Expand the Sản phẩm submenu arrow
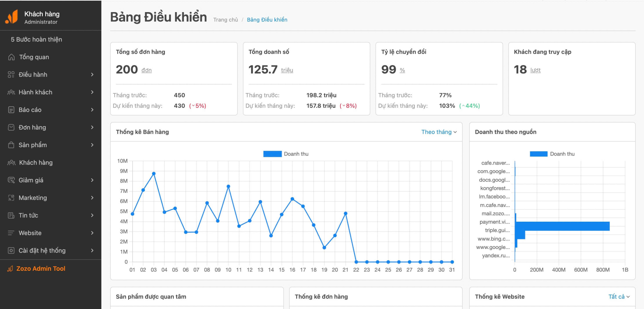The image size is (644, 309). click(92, 145)
